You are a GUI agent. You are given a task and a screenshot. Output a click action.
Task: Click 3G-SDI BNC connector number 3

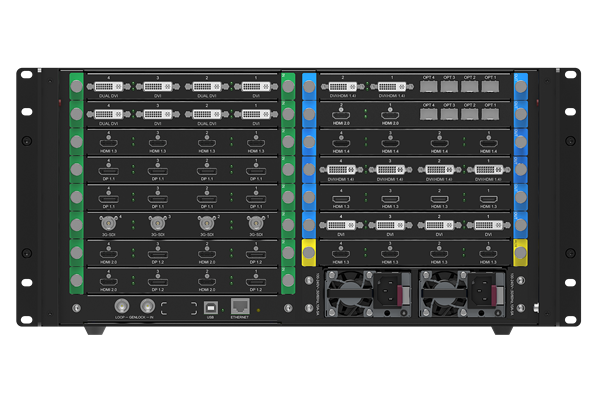[157, 223]
